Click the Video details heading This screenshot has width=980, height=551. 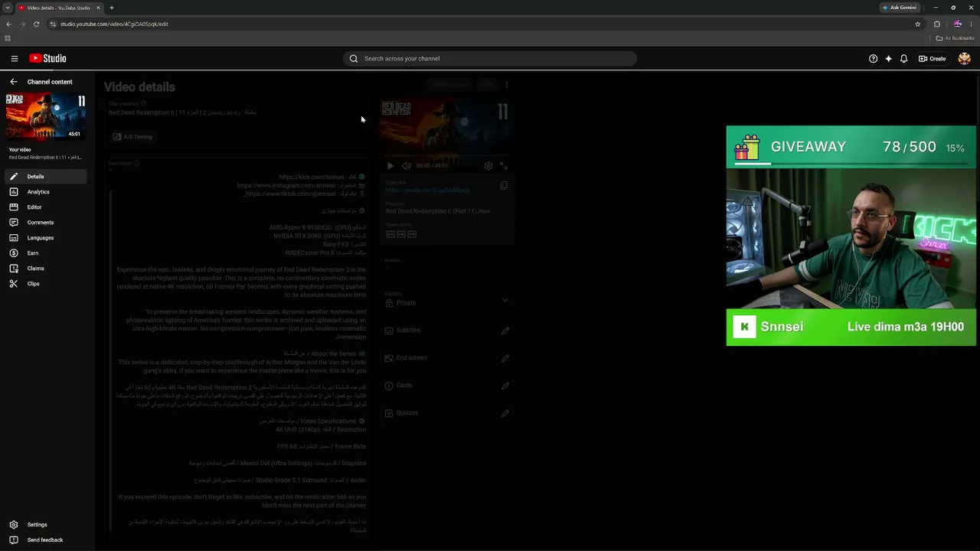[x=139, y=87]
